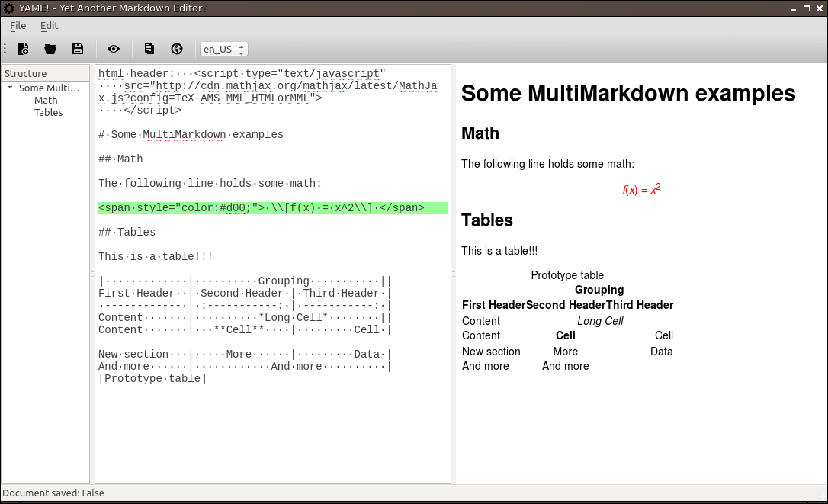Click the 'Grouping' header in preview table
The width and height of the screenshot is (828, 504).
coord(599,290)
